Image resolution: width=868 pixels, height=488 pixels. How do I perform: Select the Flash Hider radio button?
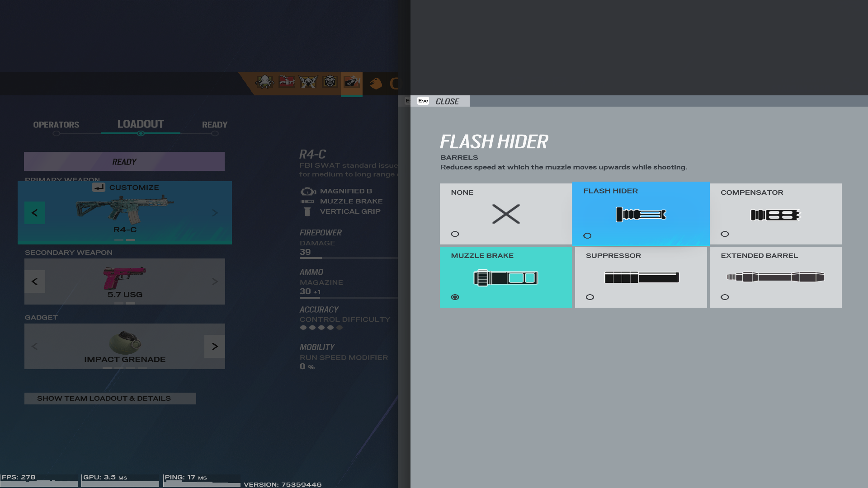[587, 236]
